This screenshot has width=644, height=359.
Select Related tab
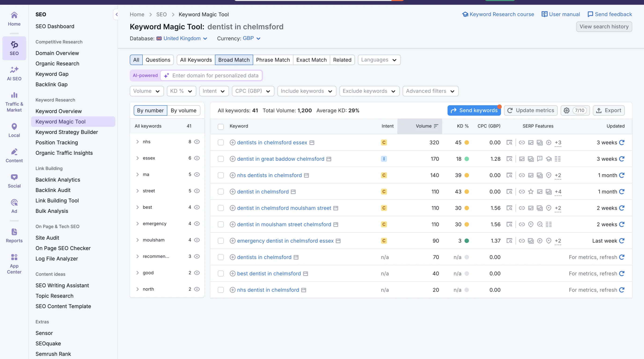click(342, 60)
